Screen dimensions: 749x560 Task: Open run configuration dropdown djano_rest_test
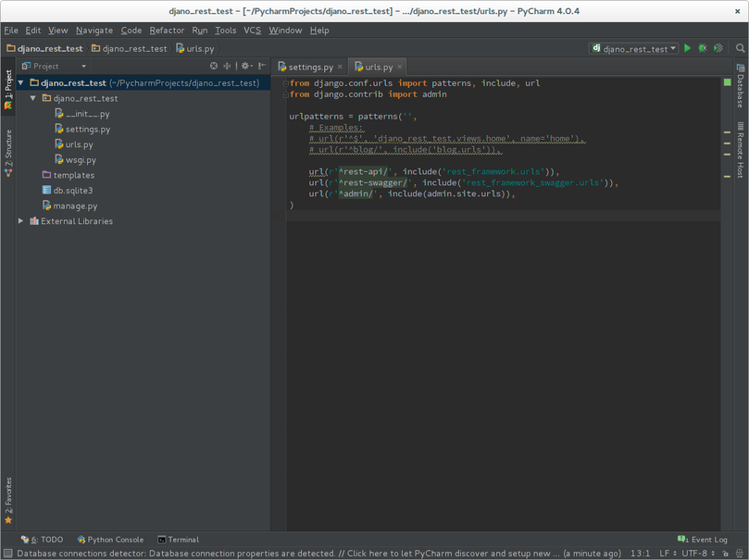[x=633, y=48]
